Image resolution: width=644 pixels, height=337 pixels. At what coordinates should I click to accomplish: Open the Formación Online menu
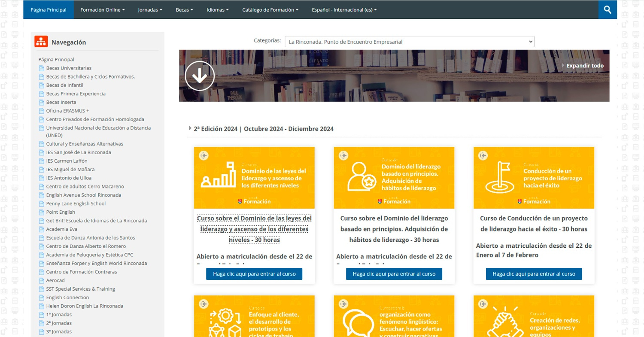point(103,9)
